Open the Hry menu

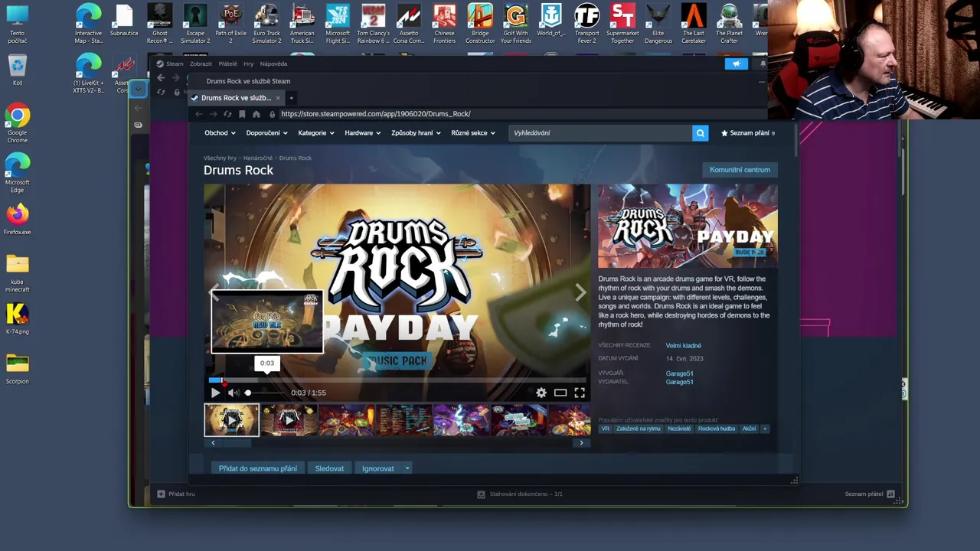point(248,64)
